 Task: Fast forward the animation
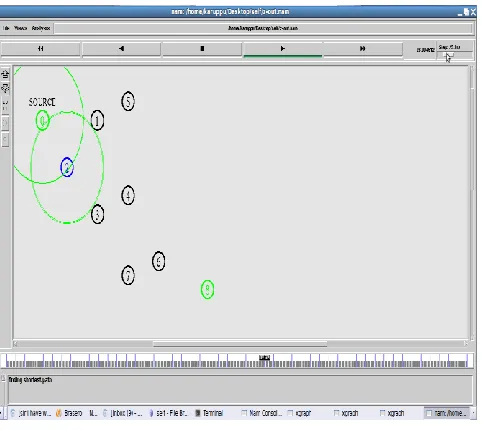tap(363, 49)
